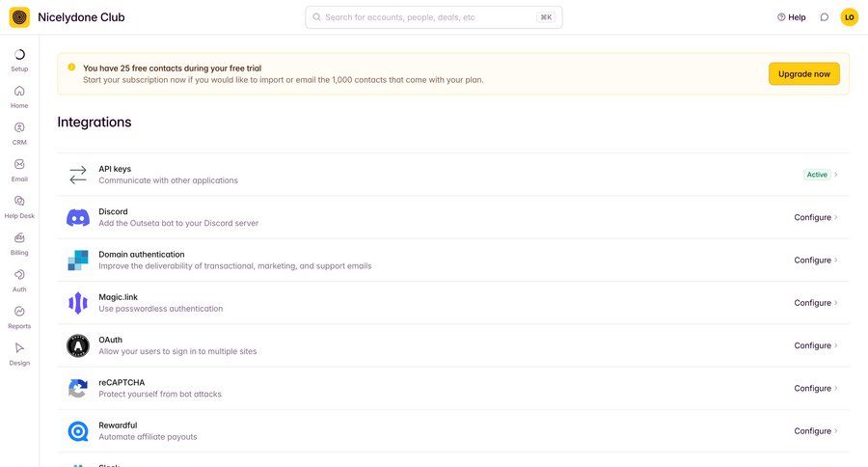This screenshot has width=868, height=467.
Task: Click the Upgrade now button
Action: click(x=803, y=73)
